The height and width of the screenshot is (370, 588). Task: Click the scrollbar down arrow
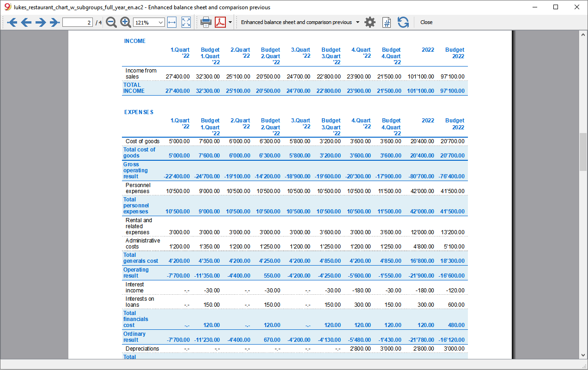[583, 355]
